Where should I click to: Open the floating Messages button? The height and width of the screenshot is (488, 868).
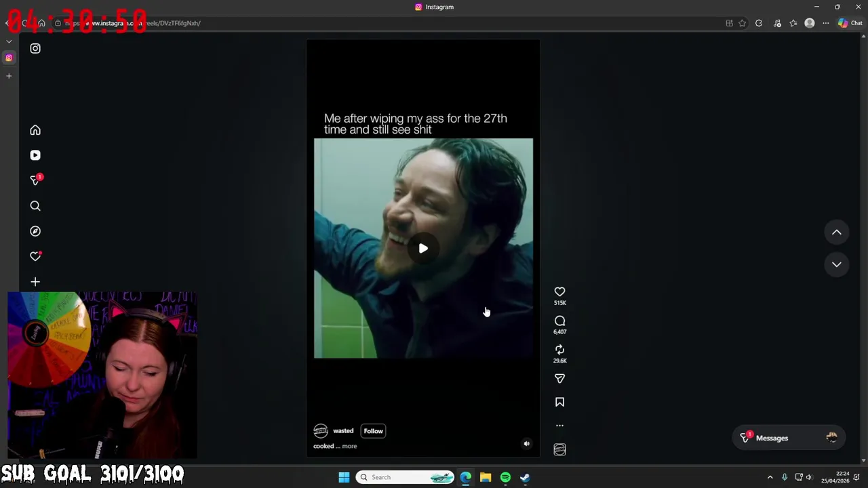[x=789, y=438]
